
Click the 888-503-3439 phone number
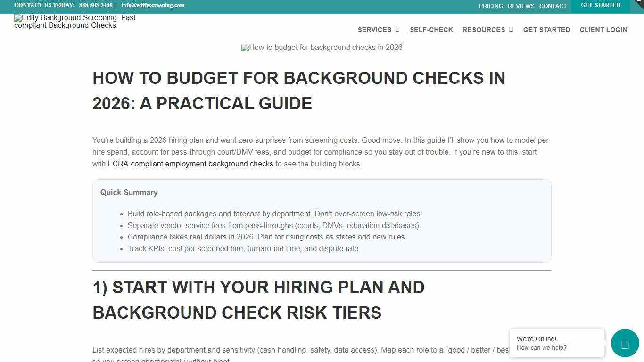(x=96, y=5)
